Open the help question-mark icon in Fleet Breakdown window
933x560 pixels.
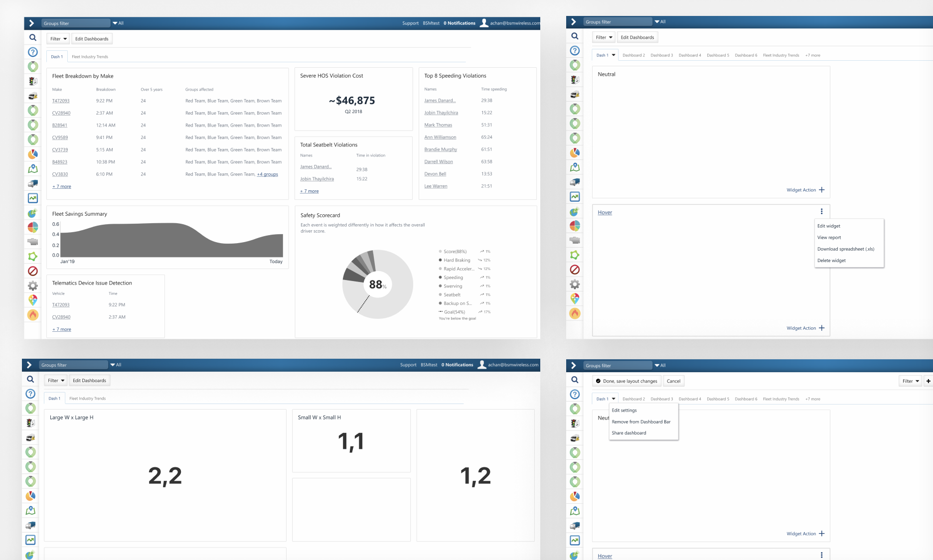coord(32,52)
